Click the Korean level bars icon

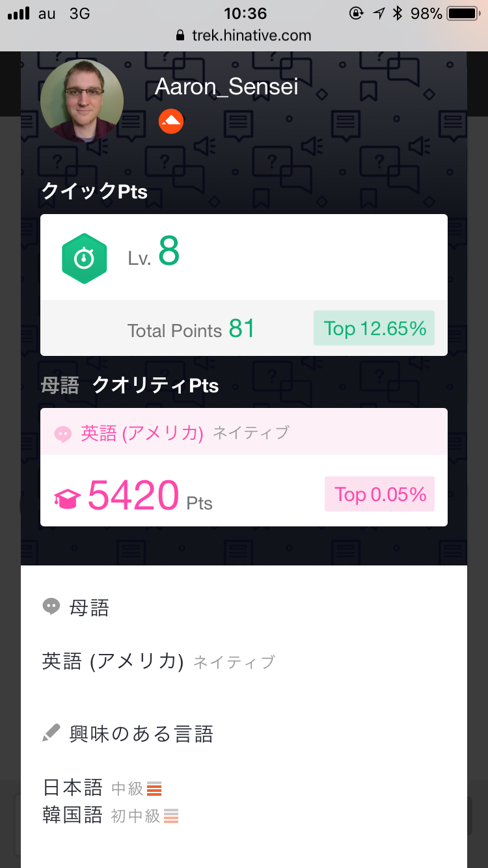pyautogui.click(x=171, y=815)
